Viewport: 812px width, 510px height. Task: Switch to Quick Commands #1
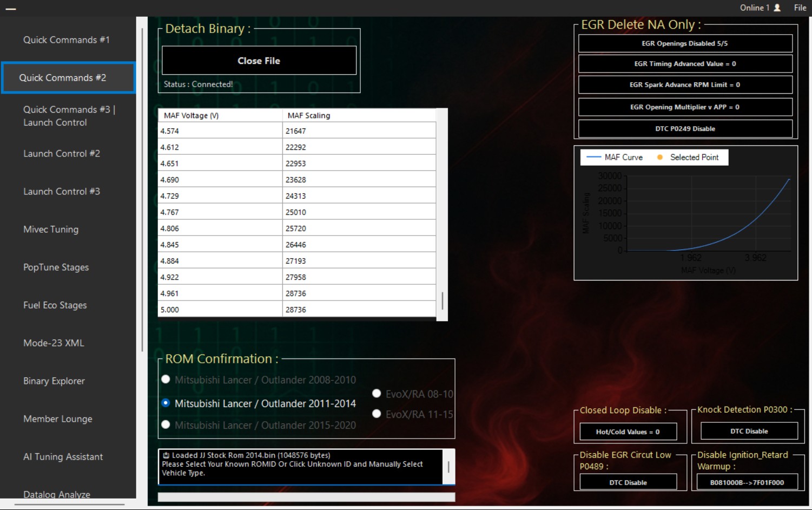click(x=66, y=40)
